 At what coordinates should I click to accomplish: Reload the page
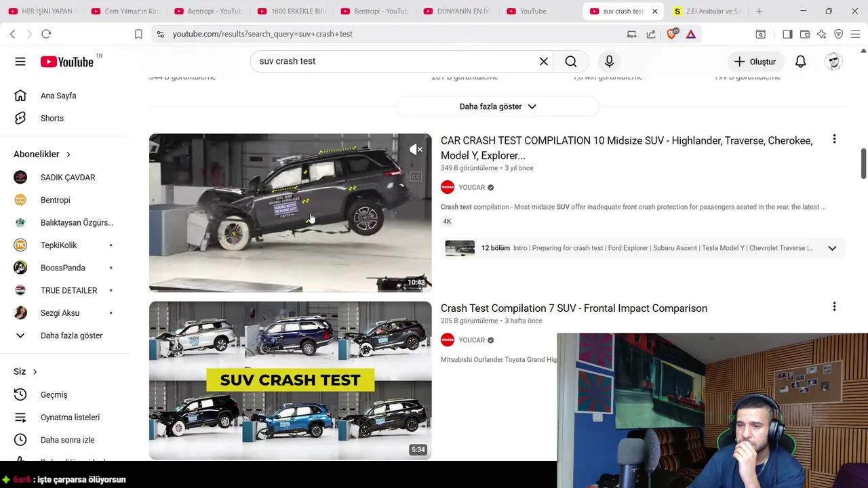click(46, 34)
